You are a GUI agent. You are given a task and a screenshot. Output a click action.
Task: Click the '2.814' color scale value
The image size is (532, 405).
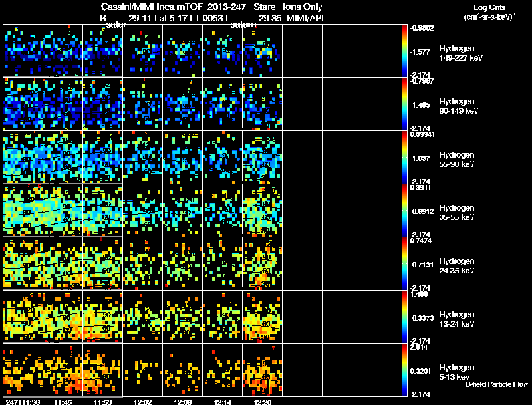(419, 347)
